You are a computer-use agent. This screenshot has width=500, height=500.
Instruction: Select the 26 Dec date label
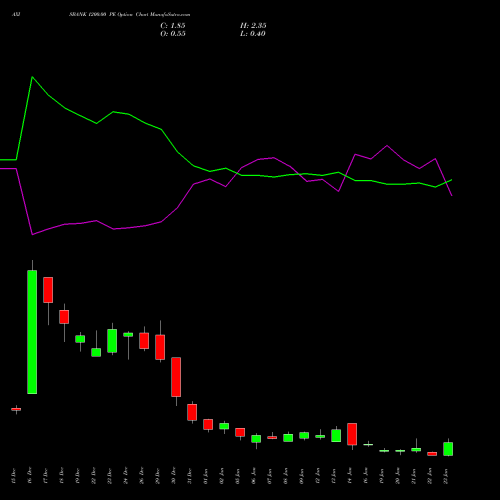tap(142, 476)
